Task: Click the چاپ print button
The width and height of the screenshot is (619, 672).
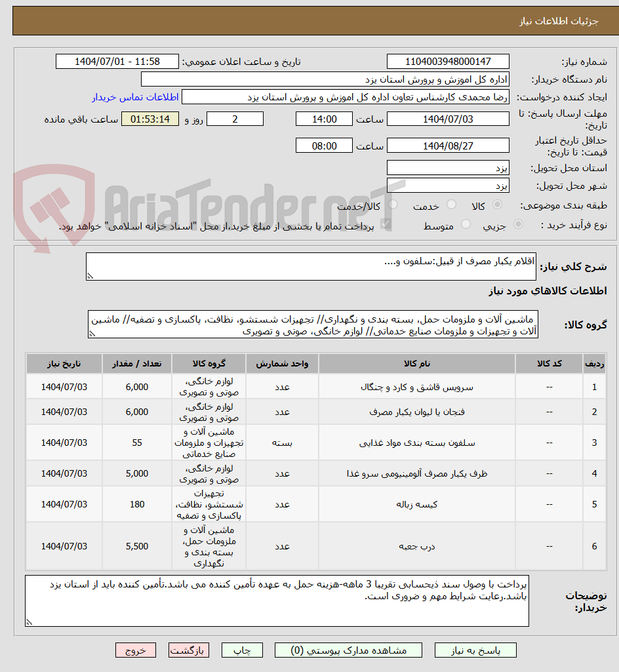Action: click(242, 650)
